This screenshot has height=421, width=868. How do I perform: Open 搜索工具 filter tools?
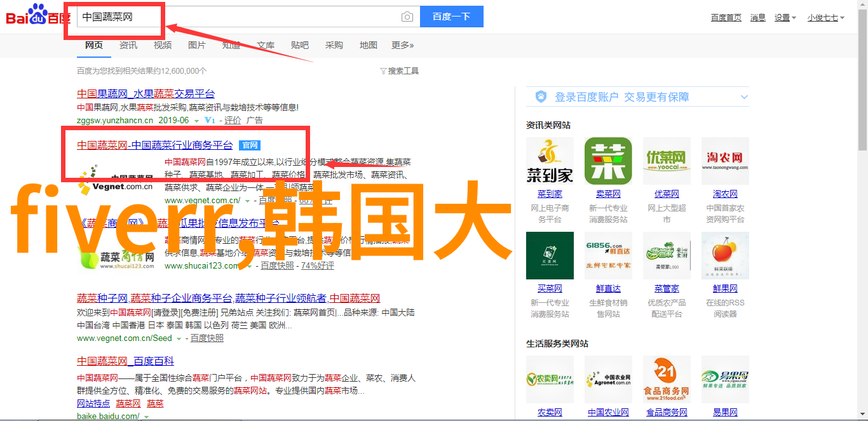coord(399,71)
